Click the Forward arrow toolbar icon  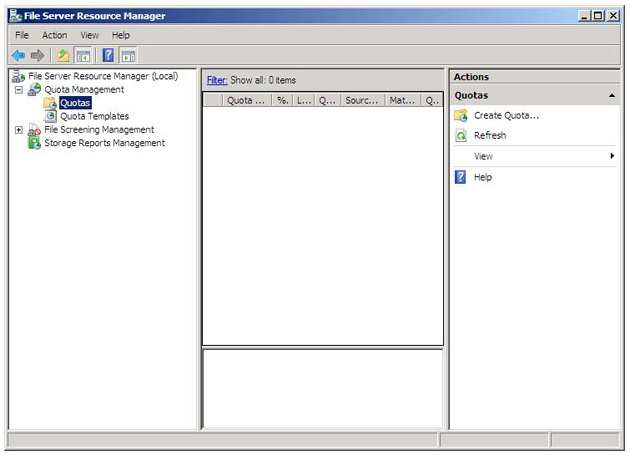[x=37, y=55]
